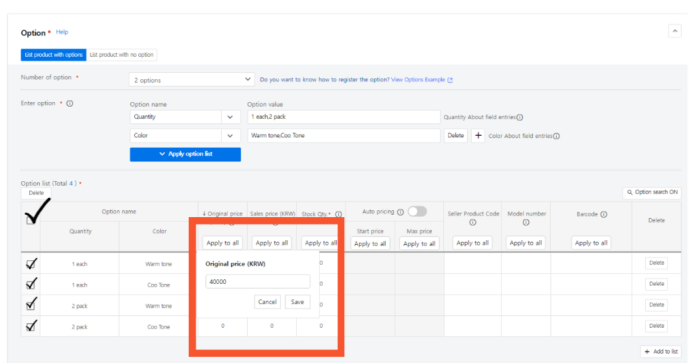Click the Original price (KRW) field showing 40000
Viewport: 692px width, 363px height.
[258, 281]
